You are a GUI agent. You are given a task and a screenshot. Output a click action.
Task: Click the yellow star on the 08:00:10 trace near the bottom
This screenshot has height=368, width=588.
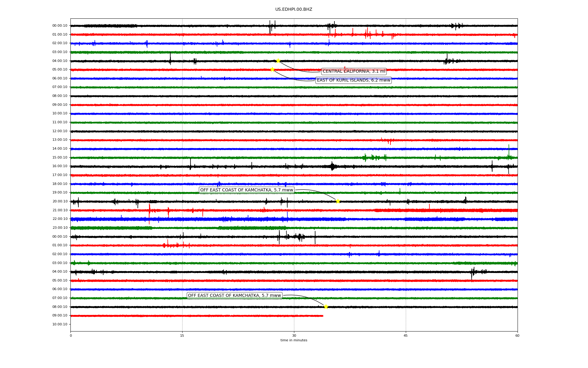(326, 307)
